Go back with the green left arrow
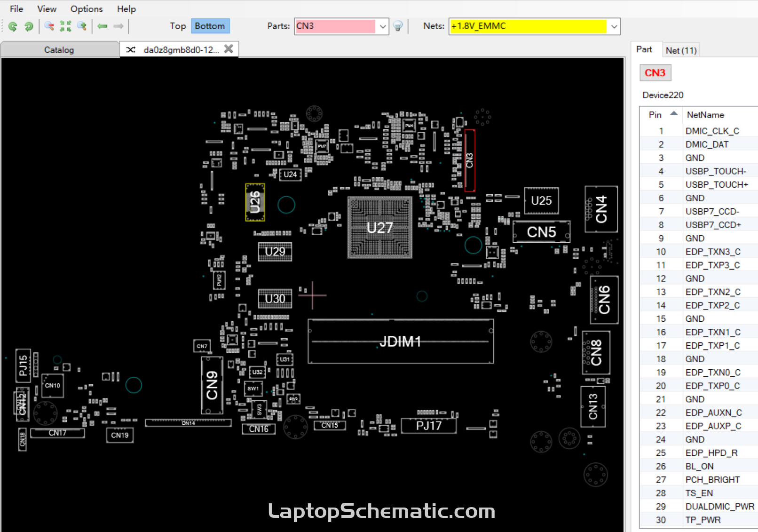The width and height of the screenshot is (758, 532). click(103, 26)
